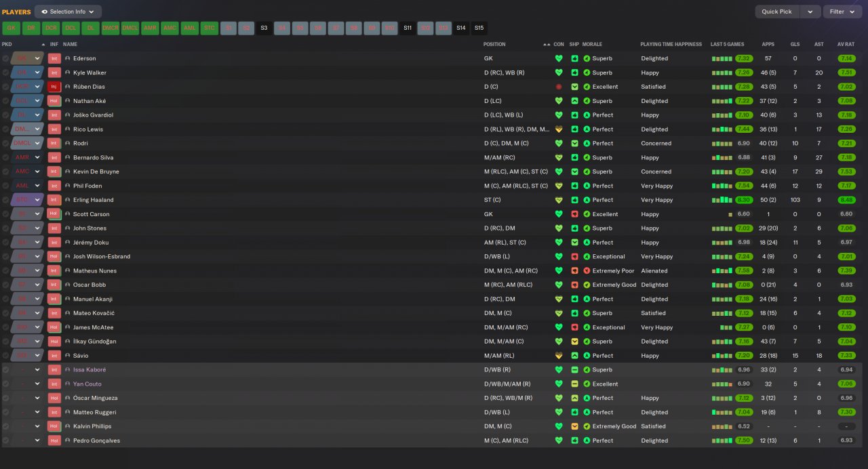Open the position picker dropdown for Yan Couto
868x469 pixels.
tap(38, 384)
